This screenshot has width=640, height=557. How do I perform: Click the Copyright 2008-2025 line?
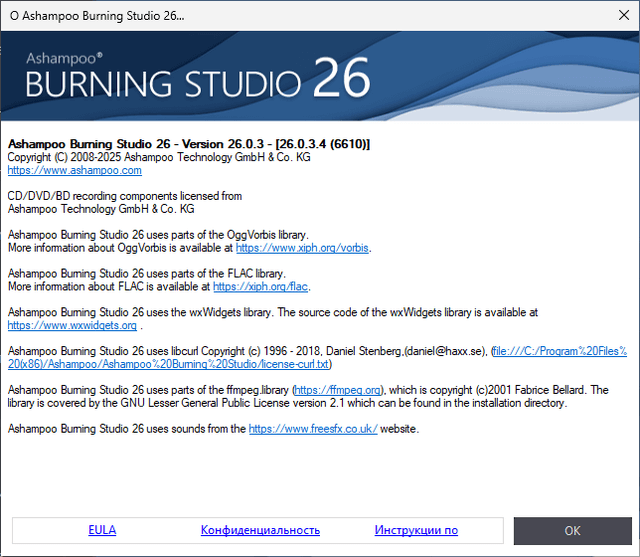tap(159, 158)
